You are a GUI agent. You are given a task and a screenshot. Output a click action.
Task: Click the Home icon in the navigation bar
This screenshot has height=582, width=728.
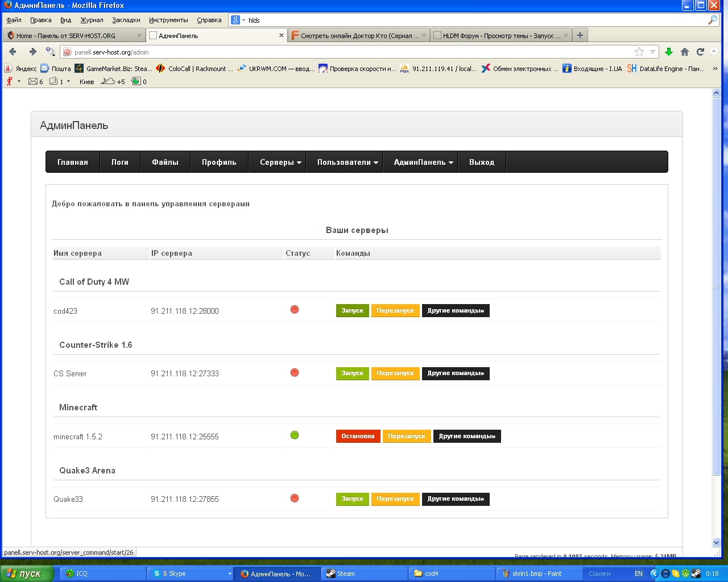[685, 52]
